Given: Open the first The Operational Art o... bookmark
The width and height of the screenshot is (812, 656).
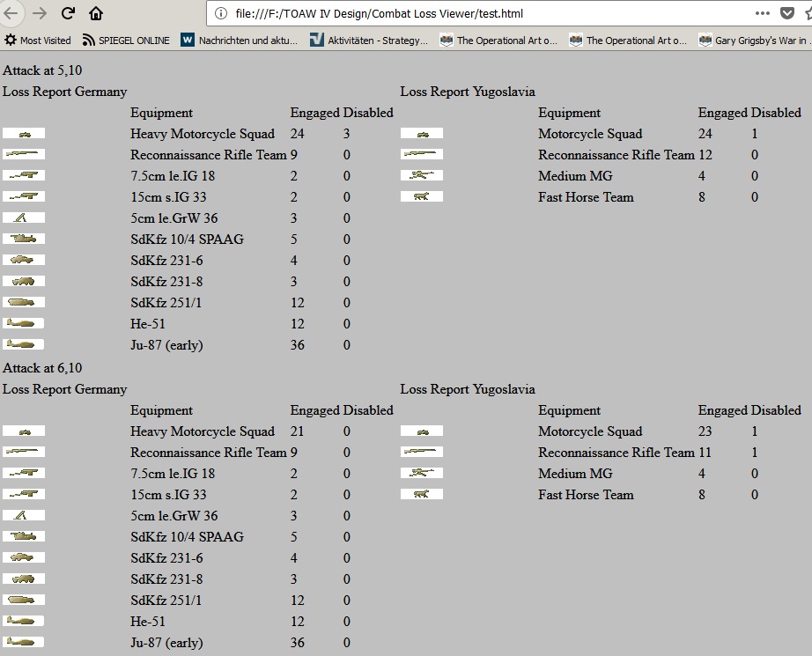Looking at the screenshot, I should click(x=498, y=41).
